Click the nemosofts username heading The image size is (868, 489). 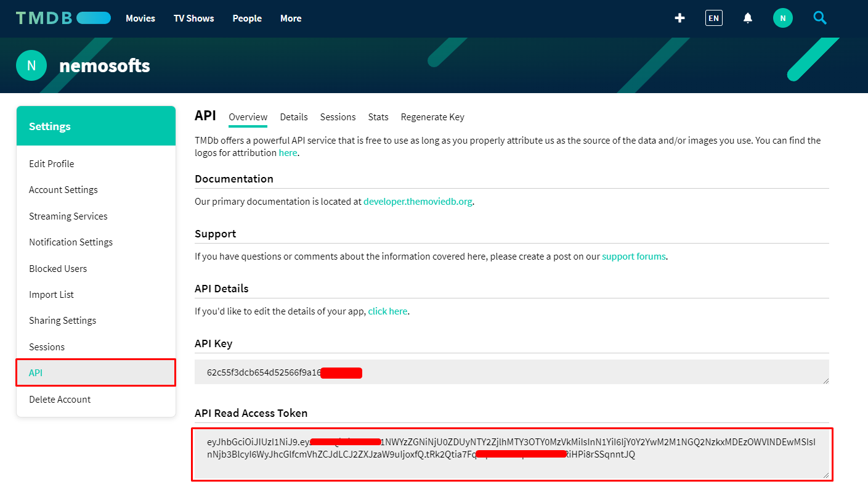click(105, 65)
